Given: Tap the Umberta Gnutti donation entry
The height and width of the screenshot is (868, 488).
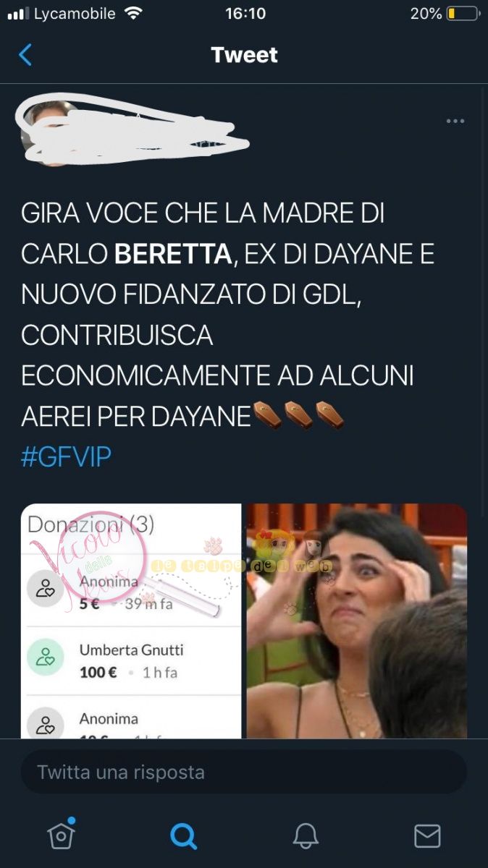Looking at the screenshot, I should pyautogui.click(x=131, y=660).
